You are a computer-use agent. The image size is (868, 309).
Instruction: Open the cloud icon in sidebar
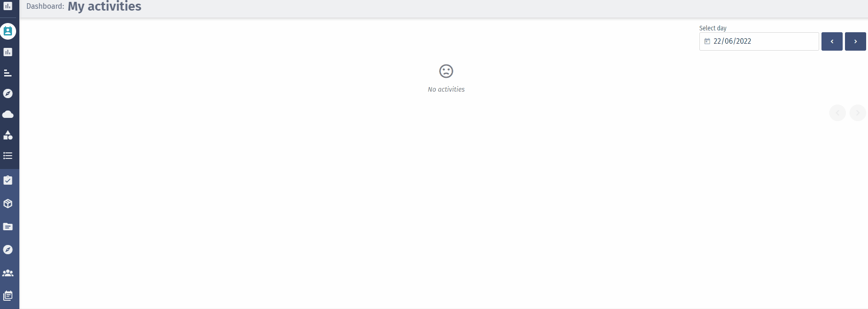point(8,114)
